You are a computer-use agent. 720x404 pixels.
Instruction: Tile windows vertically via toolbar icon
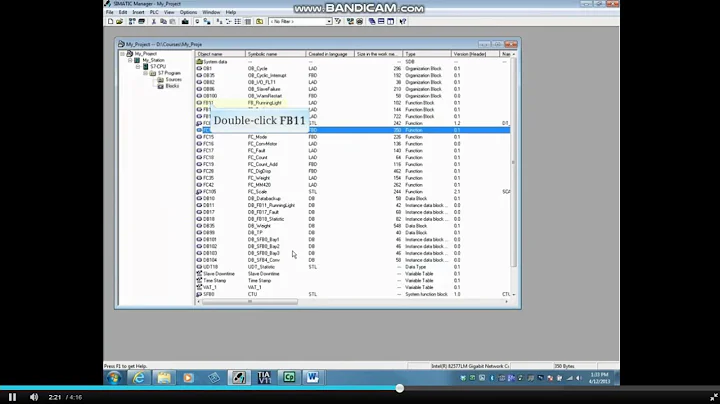(x=390, y=22)
